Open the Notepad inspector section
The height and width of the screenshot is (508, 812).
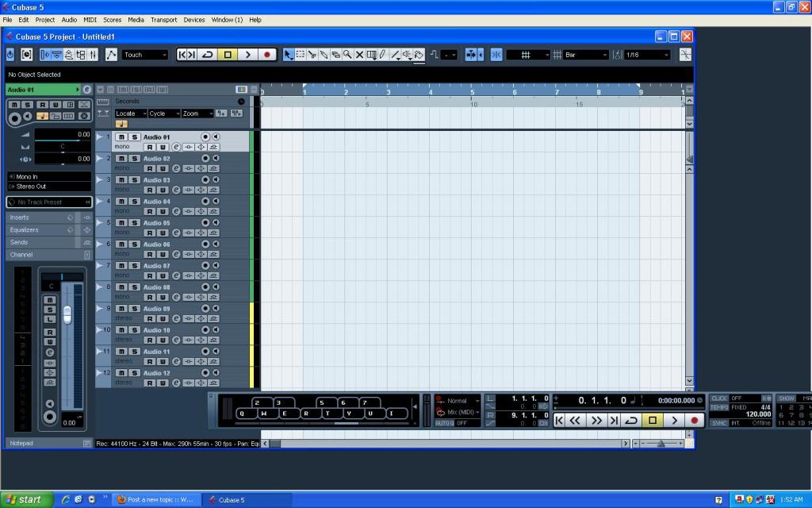tap(49, 443)
